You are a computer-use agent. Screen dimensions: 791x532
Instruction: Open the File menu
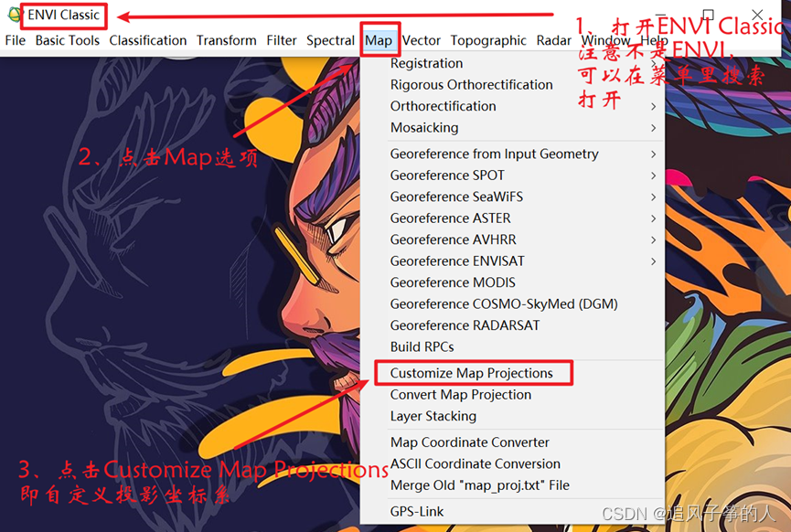click(x=16, y=40)
